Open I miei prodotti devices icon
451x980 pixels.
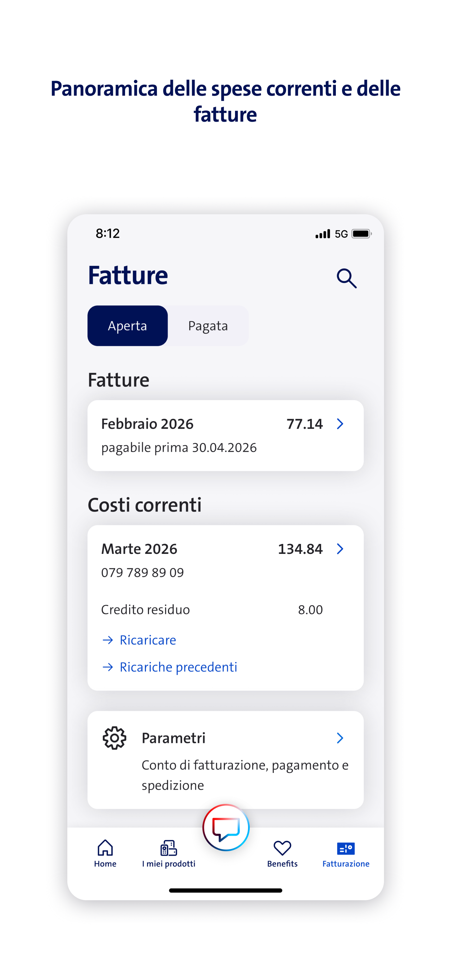coord(168,847)
